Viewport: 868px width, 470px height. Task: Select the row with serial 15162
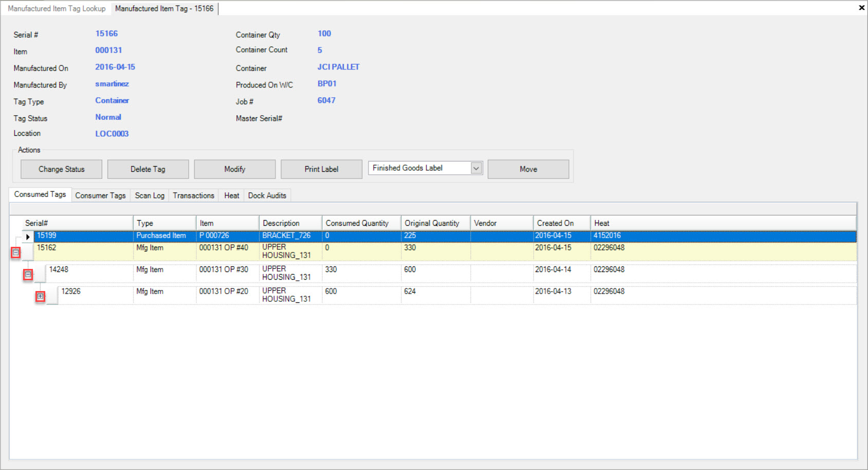tap(445, 251)
